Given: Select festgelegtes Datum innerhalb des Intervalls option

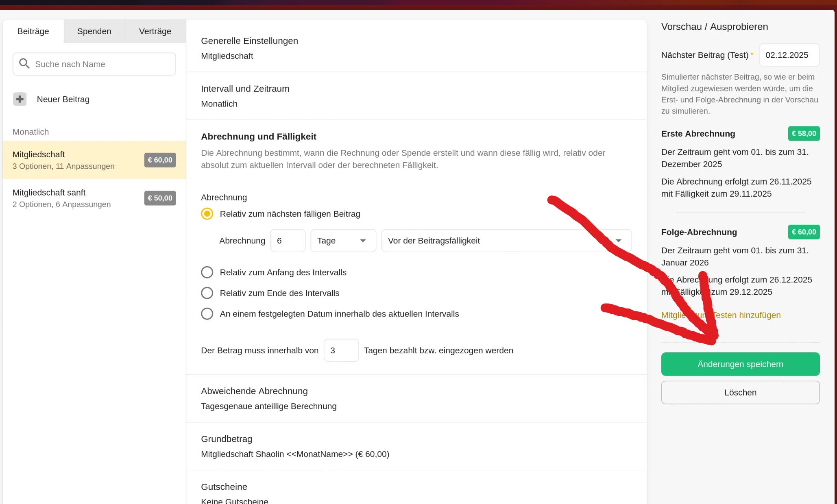Looking at the screenshot, I should [207, 314].
